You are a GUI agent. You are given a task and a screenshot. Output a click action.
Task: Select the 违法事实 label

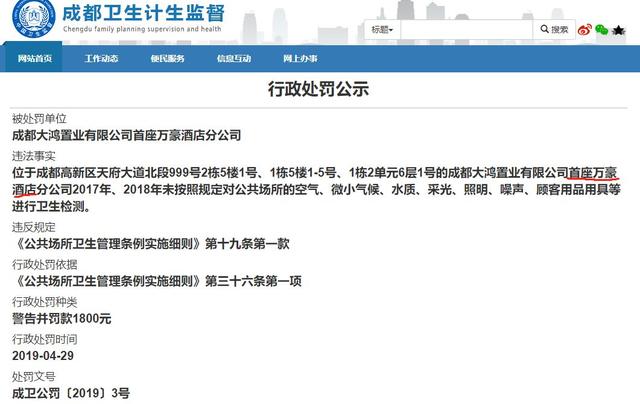[33, 156]
